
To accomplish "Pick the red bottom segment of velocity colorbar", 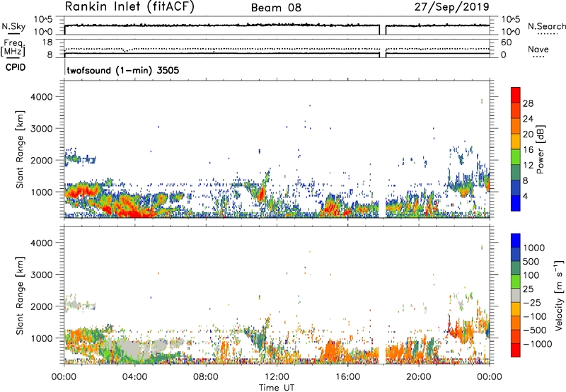I will coord(516,350).
